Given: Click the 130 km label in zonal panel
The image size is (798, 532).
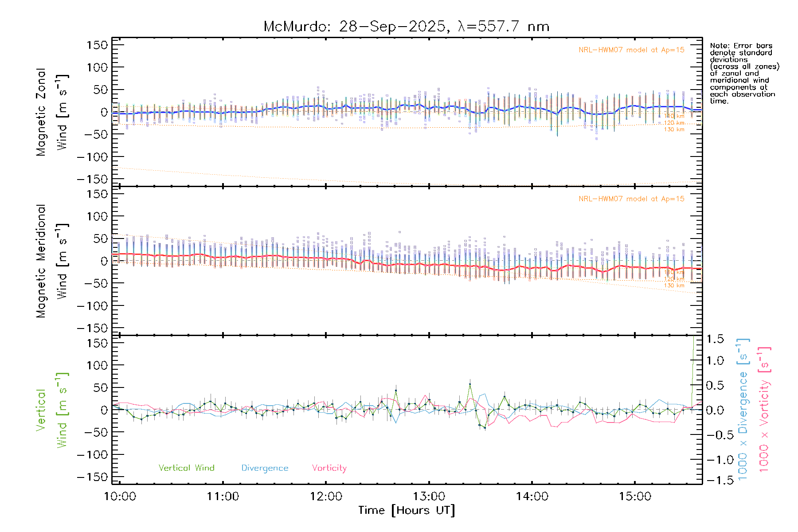Looking at the screenshot, I should (674, 129).
